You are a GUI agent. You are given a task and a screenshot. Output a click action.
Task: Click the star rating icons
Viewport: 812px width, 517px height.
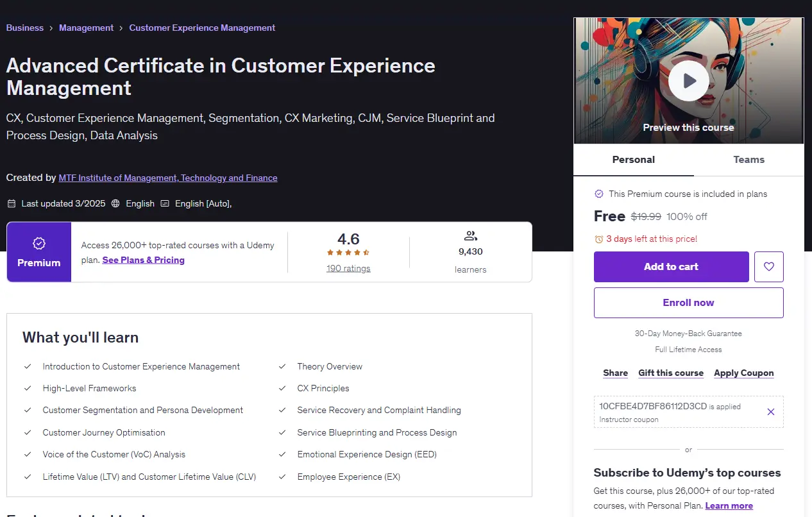tap(348, 253)
